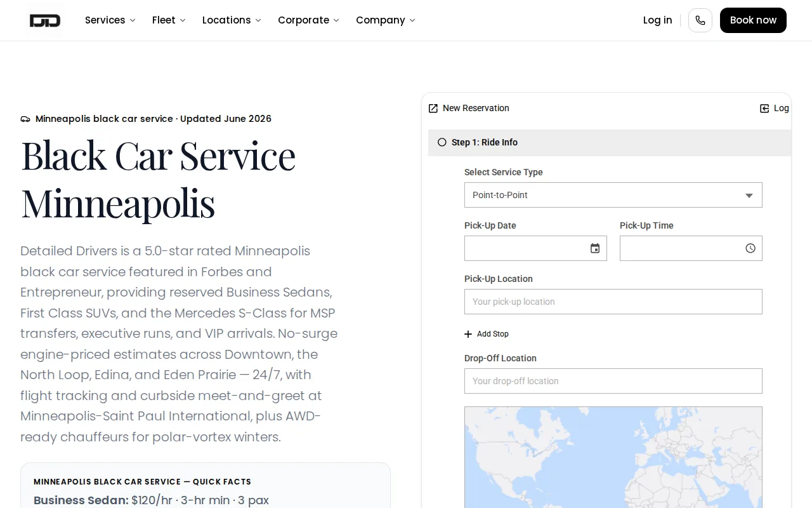Image resolution: width=812 pixels, height=508 pixels.
Task: Click the Detailed Drivers logo icon
Action: [45, 20]
